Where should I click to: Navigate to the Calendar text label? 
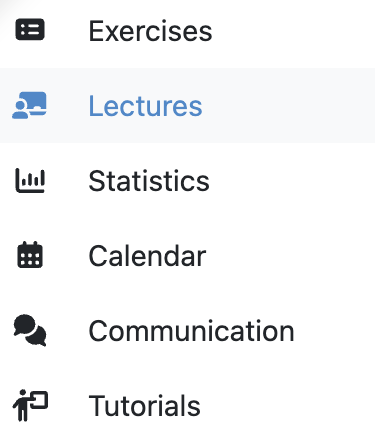point(147,256)
